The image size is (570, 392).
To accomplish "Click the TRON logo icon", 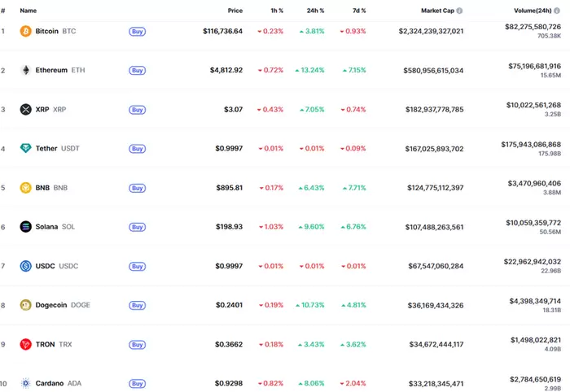I will [x=25, y=344].
